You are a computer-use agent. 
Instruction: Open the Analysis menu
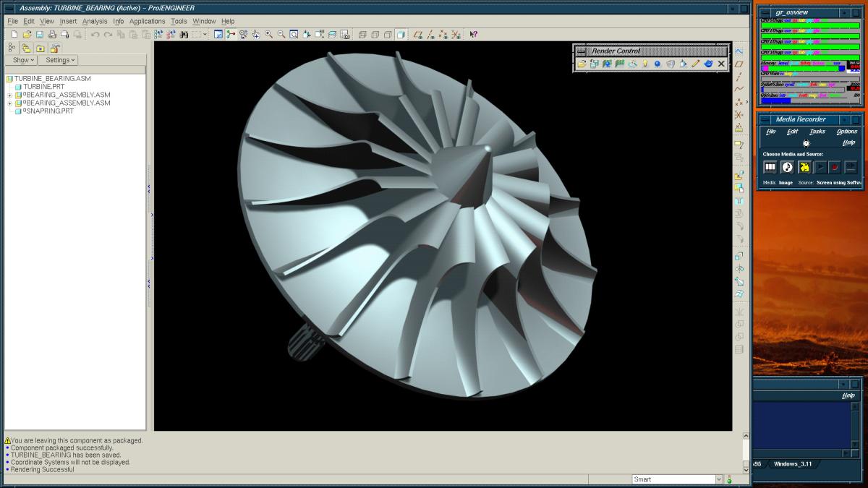point(94,21)
